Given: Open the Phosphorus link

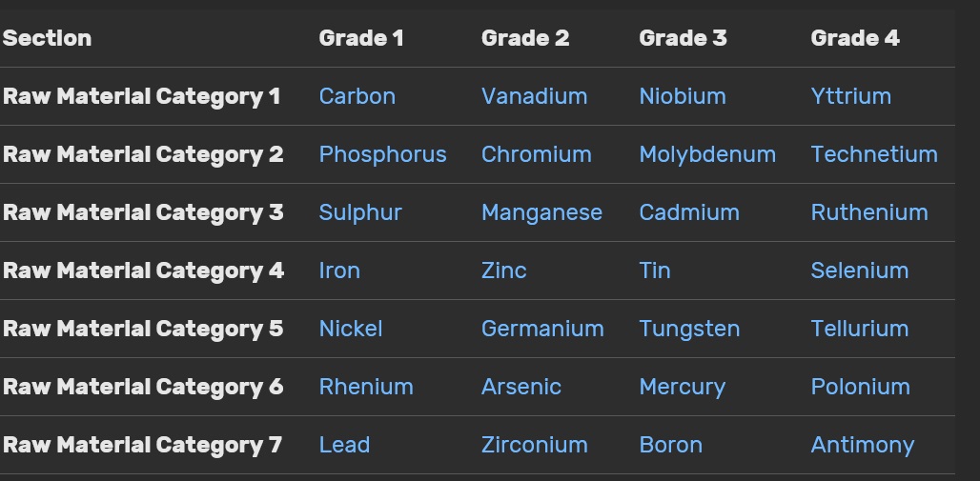Looking at the screenshot, I should pos(382,154).
